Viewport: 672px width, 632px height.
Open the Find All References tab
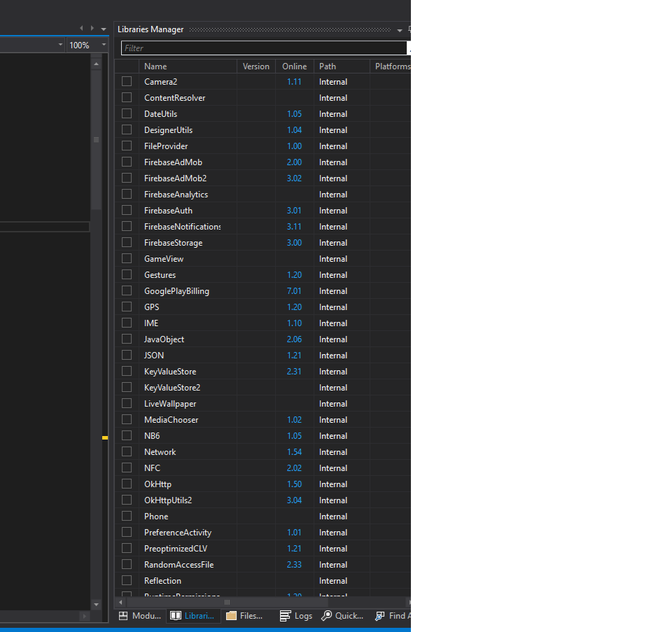point(392,616)
